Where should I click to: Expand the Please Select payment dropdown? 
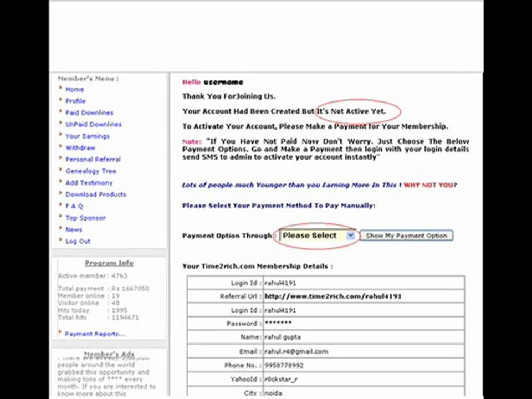(x=317, y=236)
